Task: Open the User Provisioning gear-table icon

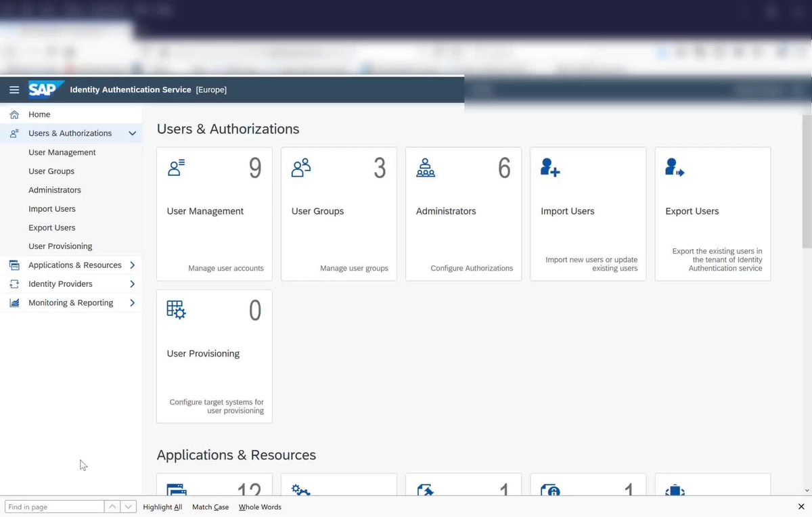Action: coord(176,310)
